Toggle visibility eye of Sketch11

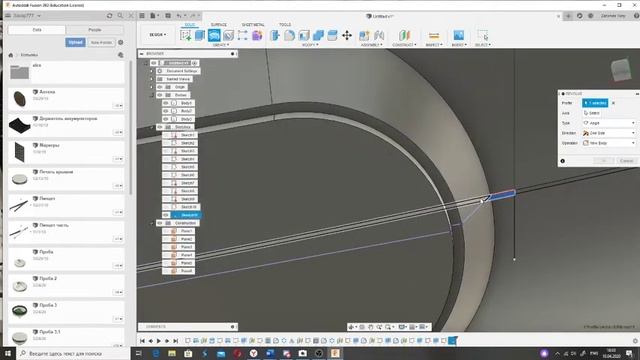[166, 215]
